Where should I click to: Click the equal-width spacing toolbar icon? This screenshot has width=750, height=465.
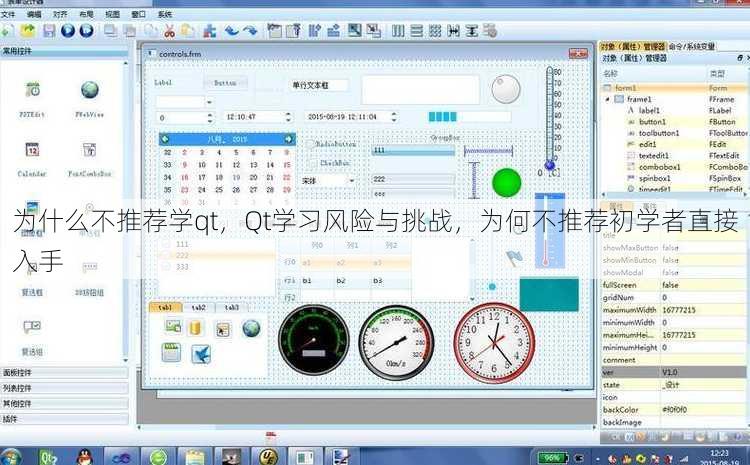click(x=453, y=31)
